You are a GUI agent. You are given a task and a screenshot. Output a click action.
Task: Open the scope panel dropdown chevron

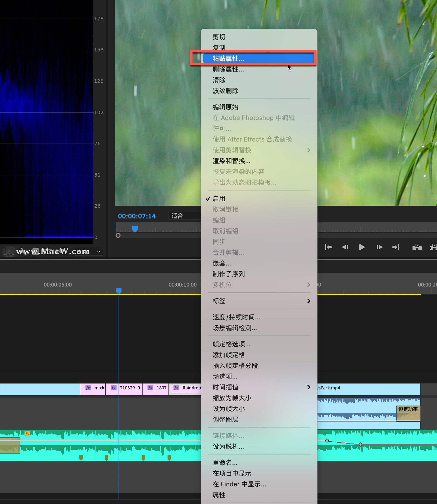[x=99, y=252]
